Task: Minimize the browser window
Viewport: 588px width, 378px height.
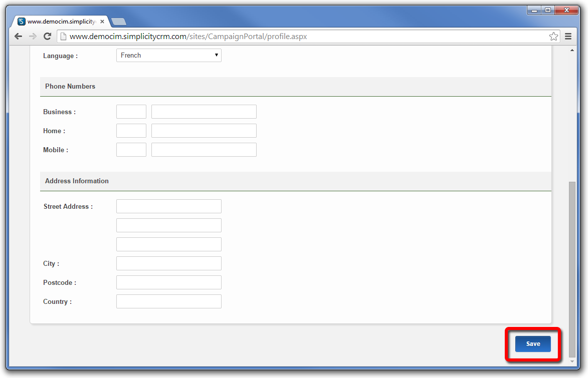Action: pos(534,10)
